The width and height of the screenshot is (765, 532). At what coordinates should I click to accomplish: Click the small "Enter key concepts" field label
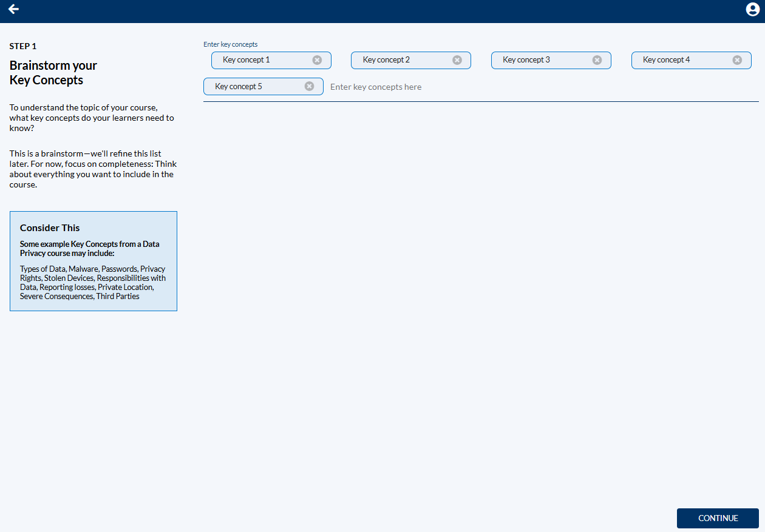click(230, 44)
